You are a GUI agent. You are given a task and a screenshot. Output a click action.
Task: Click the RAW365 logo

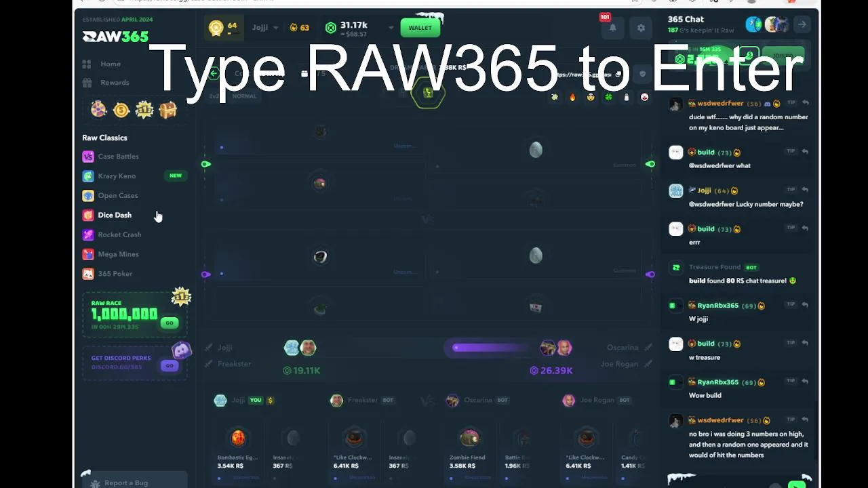pos(115,37)
